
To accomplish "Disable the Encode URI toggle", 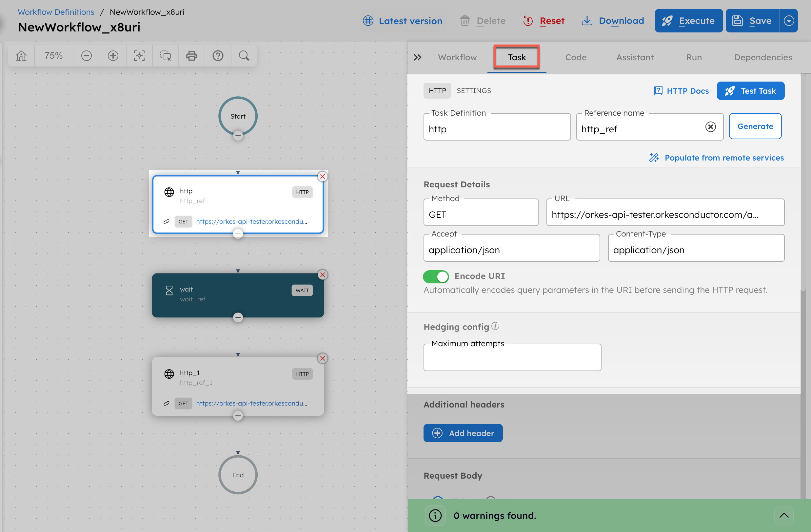I will pos(436,276).
